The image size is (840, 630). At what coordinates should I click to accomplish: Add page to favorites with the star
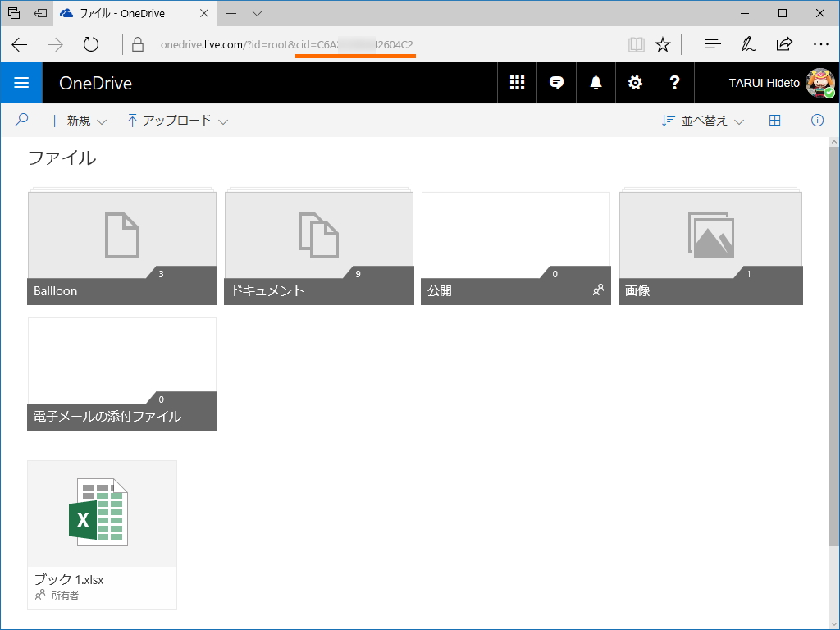661,43
